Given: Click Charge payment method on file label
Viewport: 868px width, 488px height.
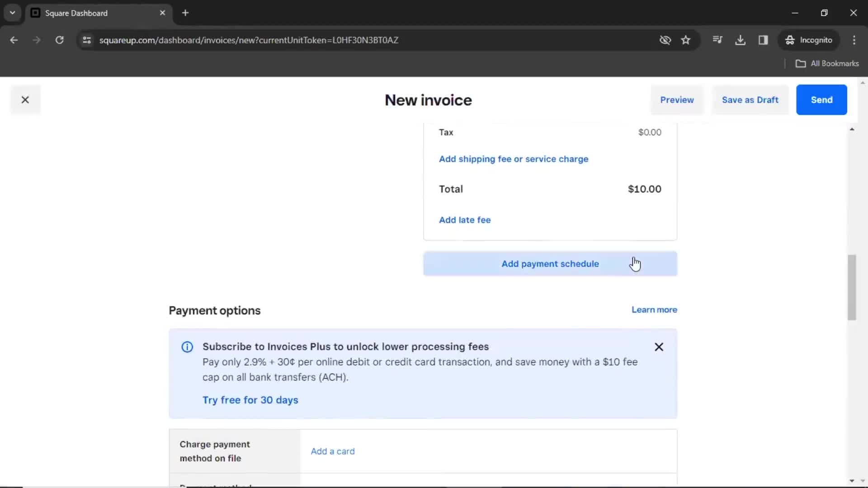Looking at the screenshot, I should point(215,451).
